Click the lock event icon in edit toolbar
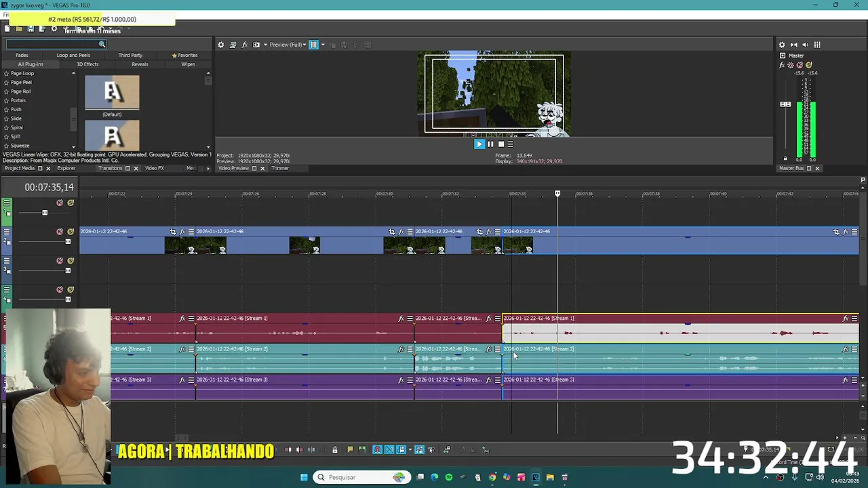Screen dimensions: 868x488 (334, 449)
